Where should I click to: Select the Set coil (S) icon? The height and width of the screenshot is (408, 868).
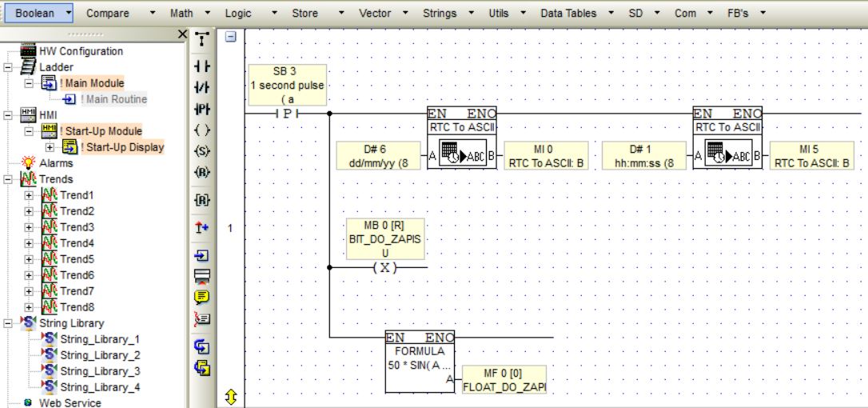202,151
